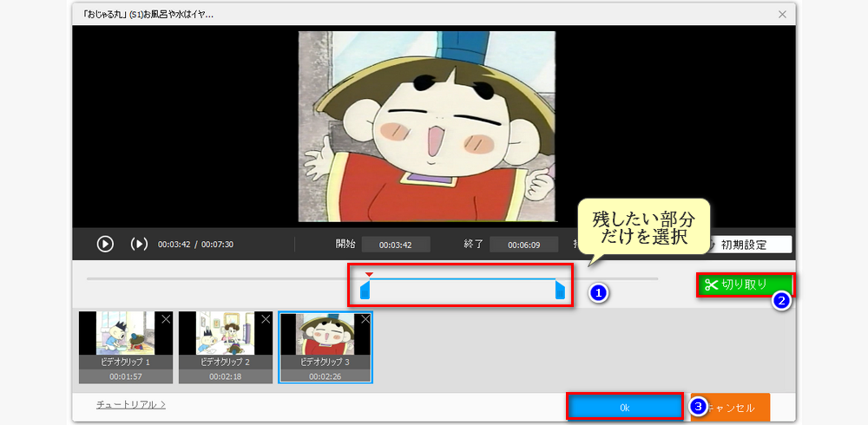868x425 pixels.
Task: Select the ビデオクリップ 3 thumbnail
Action: (325, 339)
